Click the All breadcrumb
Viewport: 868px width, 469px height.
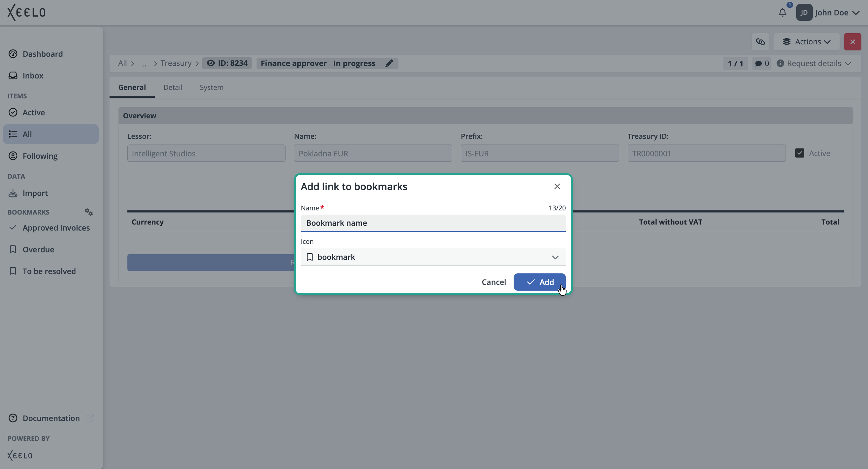point(122,63)
